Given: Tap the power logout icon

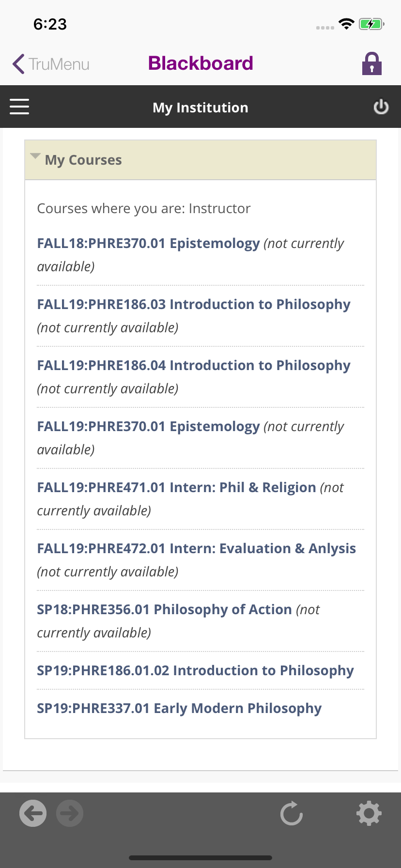Looking at the screenshot, I should (381, 107).
